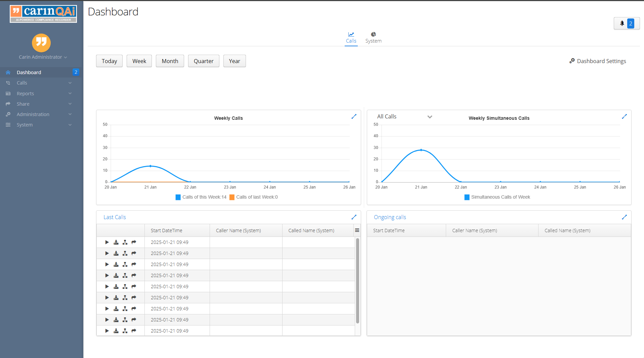Play the second call in Last Calls

coord(107,253)
